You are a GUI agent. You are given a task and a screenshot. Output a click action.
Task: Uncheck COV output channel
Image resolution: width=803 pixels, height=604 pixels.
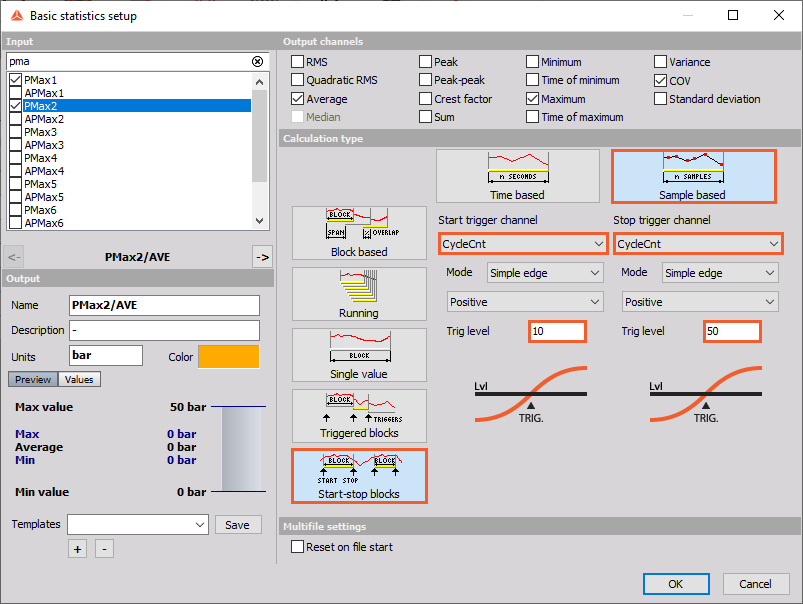point(661,80)
